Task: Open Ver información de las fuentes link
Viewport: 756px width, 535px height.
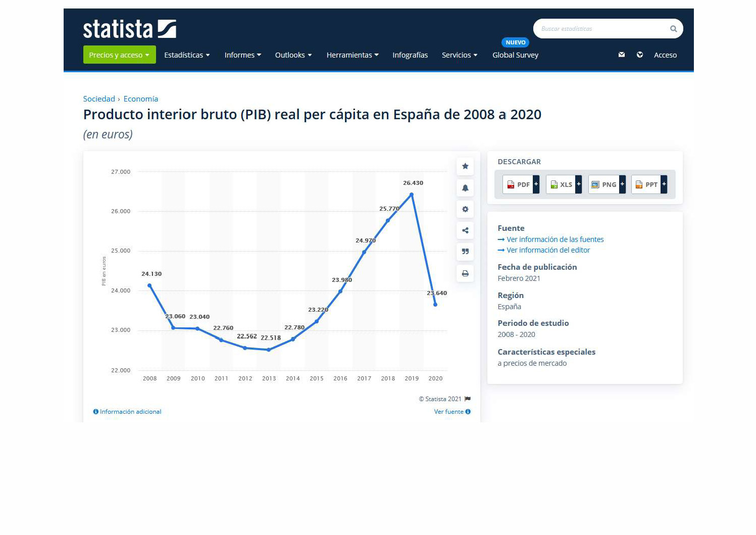Action: 555,239
